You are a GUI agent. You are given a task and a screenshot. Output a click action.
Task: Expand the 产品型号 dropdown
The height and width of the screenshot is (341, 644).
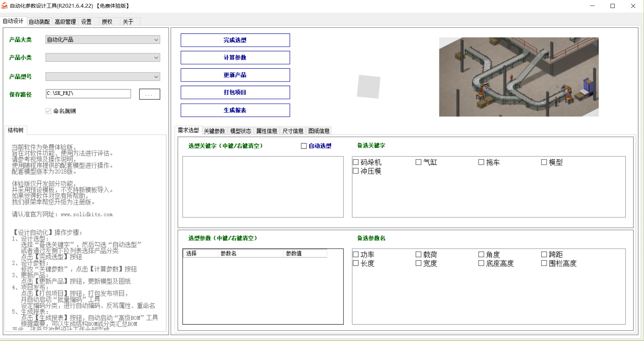[x=103, y=77]
